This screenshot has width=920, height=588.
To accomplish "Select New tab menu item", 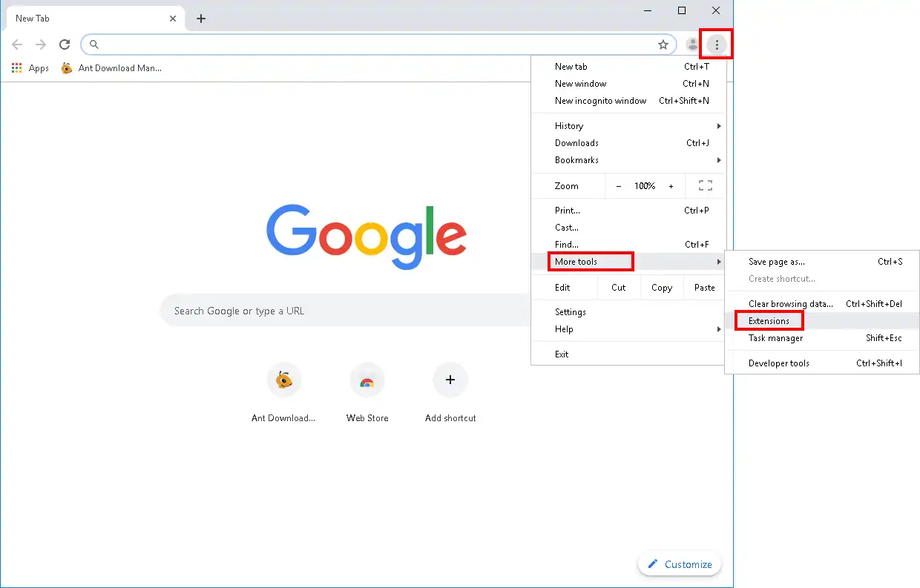I will 628,67.
